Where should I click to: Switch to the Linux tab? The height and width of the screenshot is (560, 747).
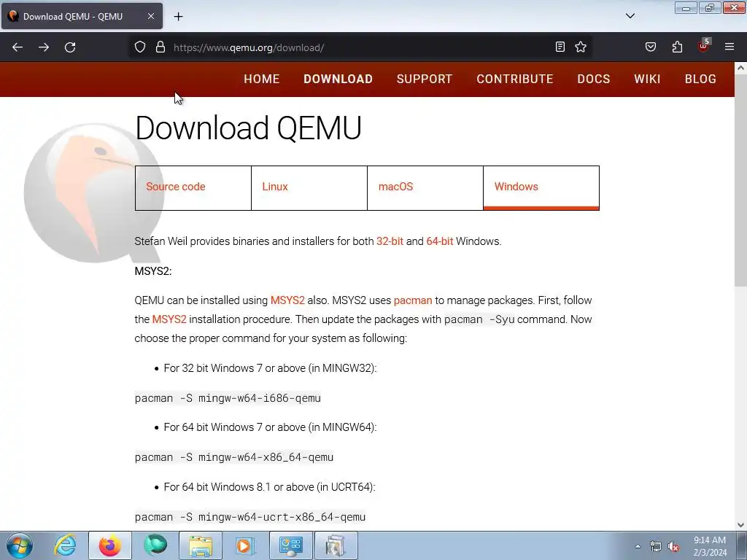pos(309,187)
